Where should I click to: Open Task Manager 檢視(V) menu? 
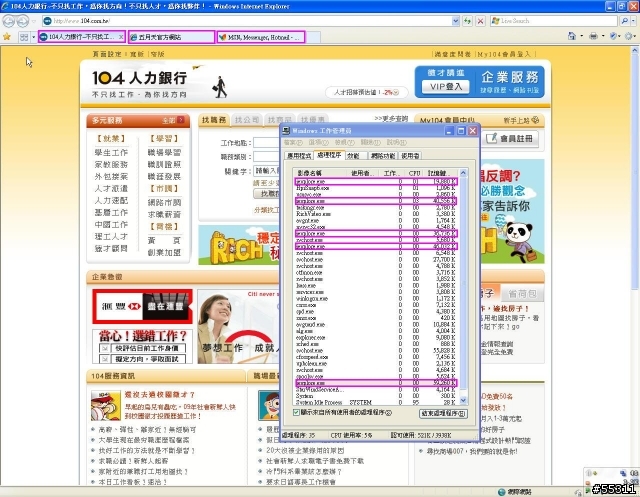344,142
